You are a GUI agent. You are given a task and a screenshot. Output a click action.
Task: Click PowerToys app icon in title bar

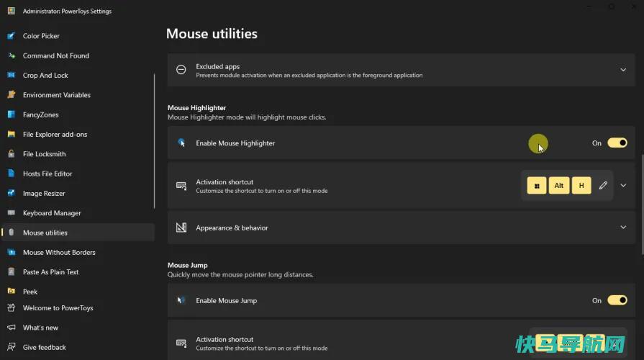point(12,11)
